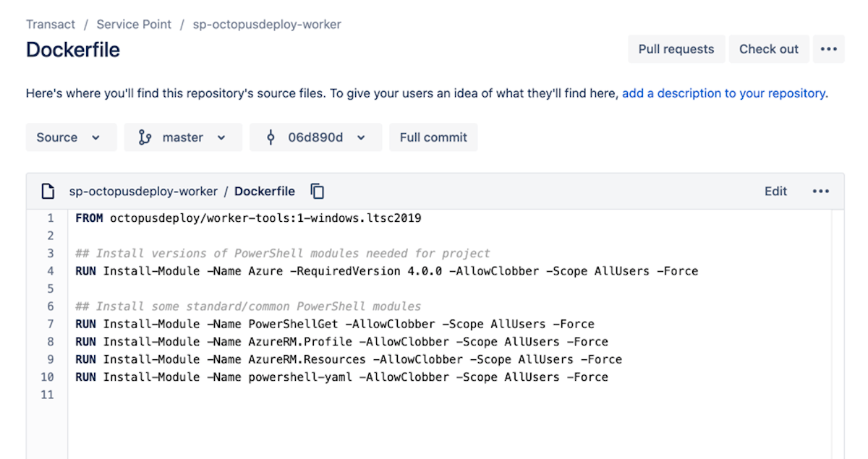The width and height of the screenshot is (868, 459).
Task: Open the repository more-options (•••) menu
Action: point(829,48)
